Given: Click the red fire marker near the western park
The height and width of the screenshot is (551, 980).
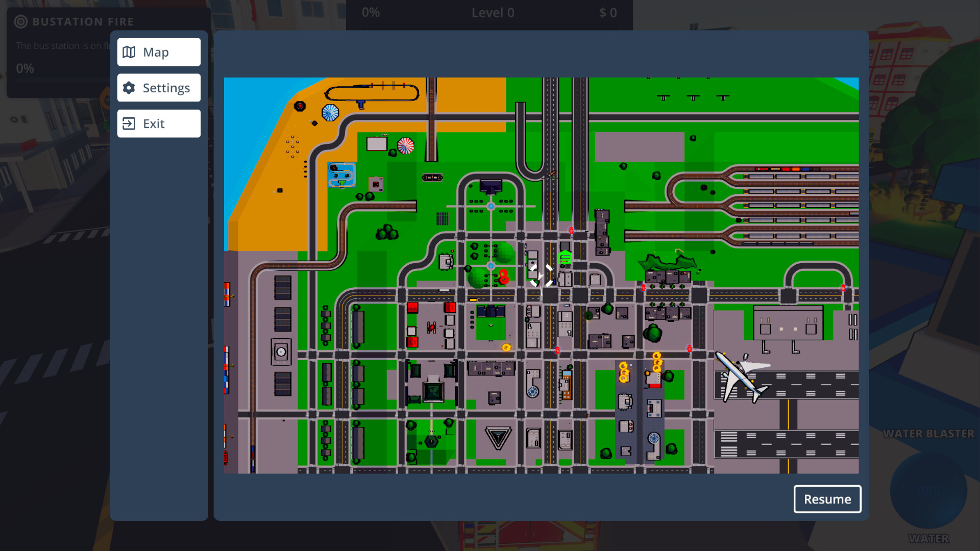Looking at the screenshot, I should pos(504,275).
